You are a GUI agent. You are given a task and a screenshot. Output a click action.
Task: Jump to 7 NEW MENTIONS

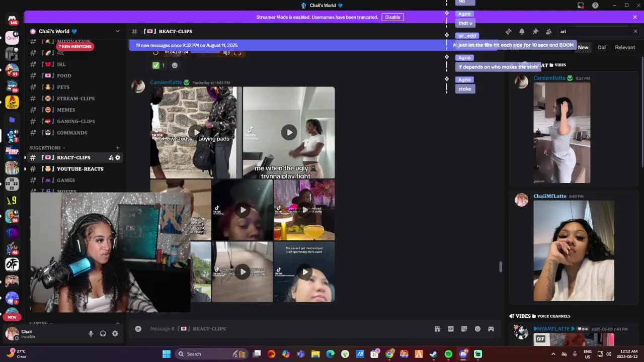pyautogui.click(x=75, y=47)
